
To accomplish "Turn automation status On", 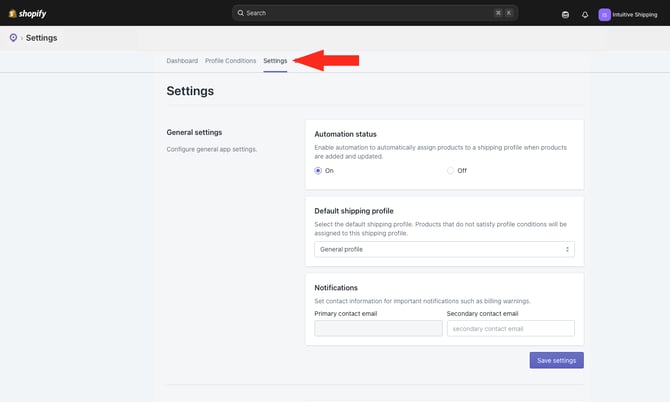I will [318, 170].
